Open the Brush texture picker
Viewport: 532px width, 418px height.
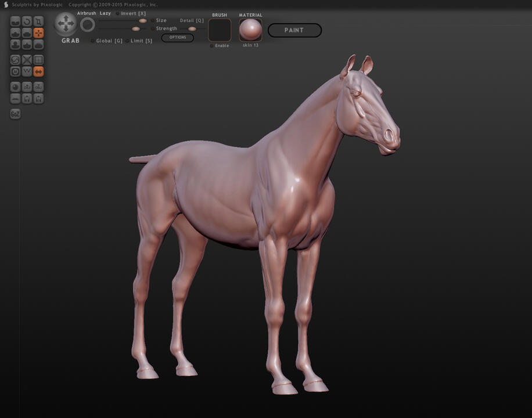[220, 30]
